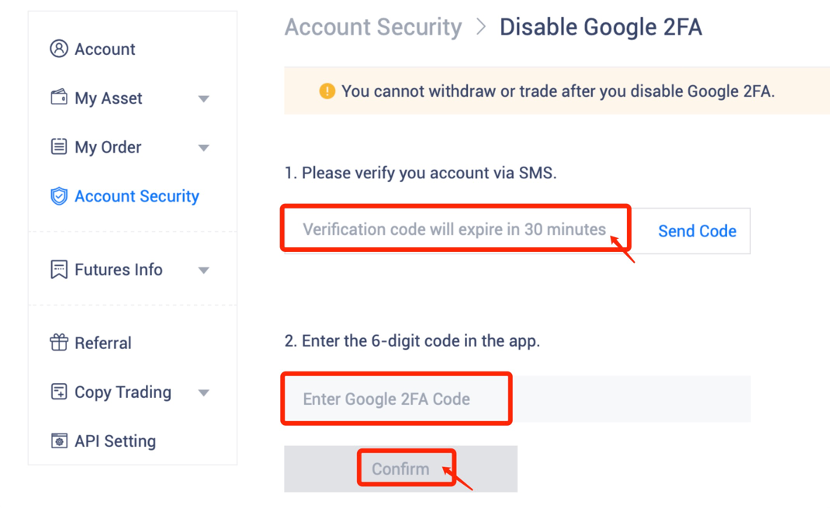The image size is (830, 508).
Task: Expand the Copy Trading dropdown arrow
Action: click(x=204, y=393)
